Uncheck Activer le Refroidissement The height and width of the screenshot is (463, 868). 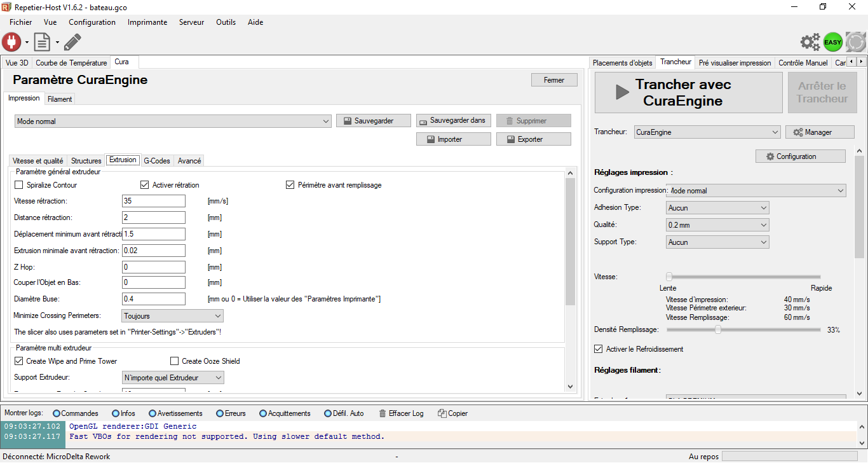coord(598,349)
